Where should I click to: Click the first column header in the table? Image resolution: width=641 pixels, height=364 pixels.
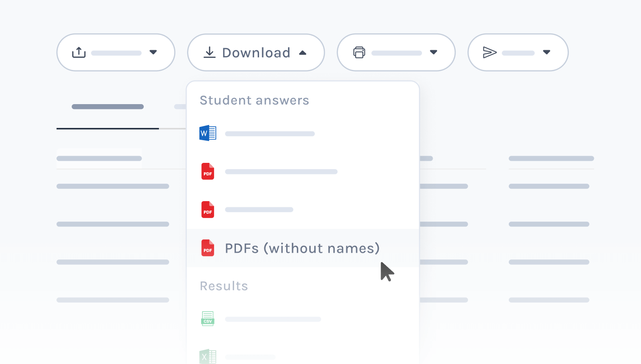click(99, 158)
